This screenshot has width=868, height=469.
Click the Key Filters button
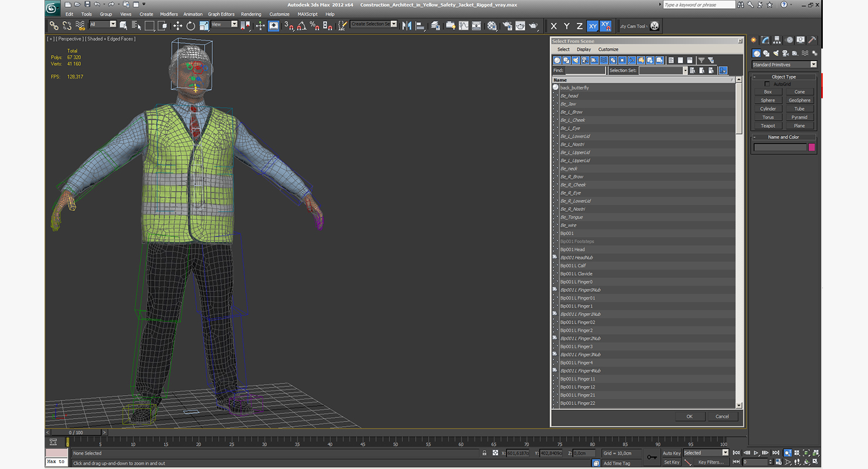click(711, 462)
